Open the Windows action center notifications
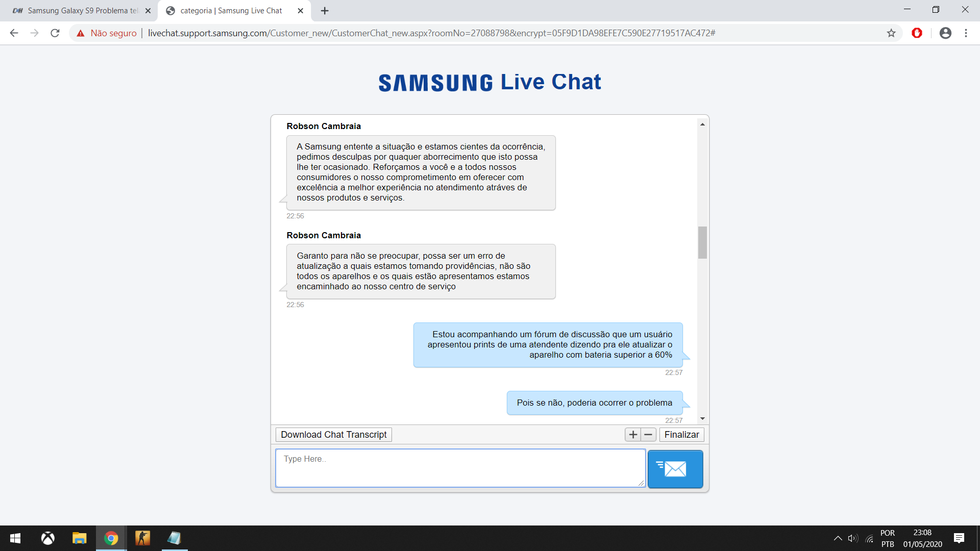This screenshot has height=551, width=980. coord(959,538)
